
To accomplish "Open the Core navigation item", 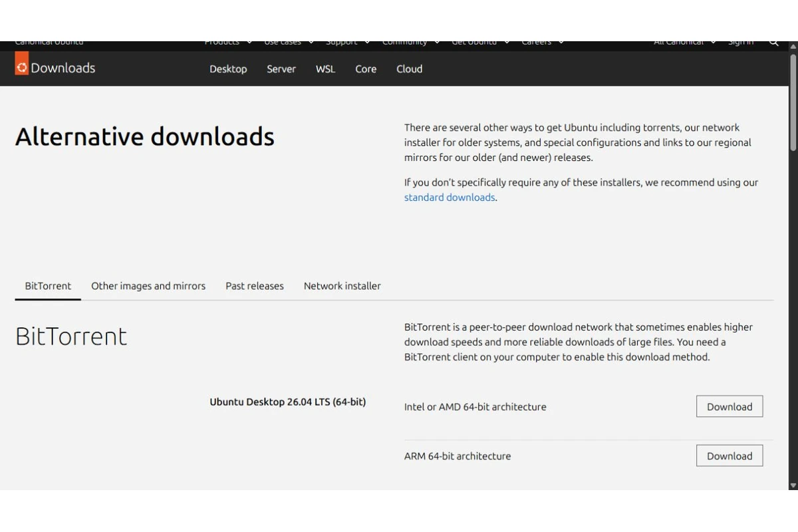I will coord(366,68).
